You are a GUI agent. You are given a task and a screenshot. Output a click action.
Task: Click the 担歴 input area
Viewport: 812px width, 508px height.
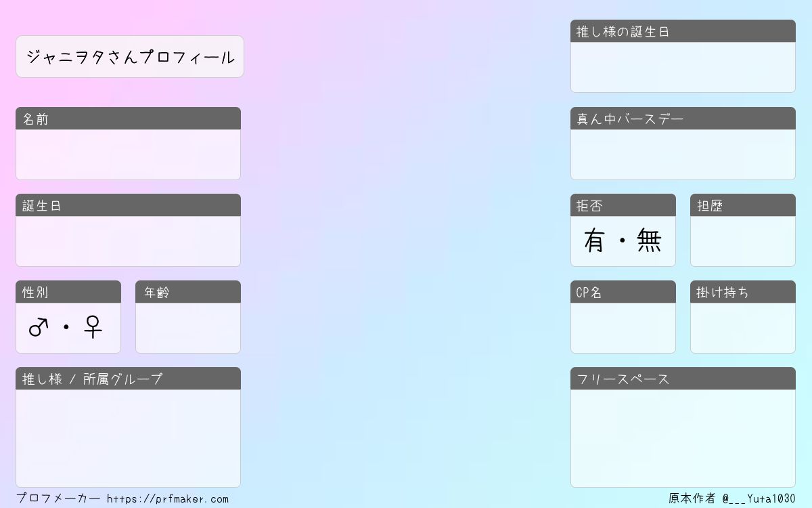[743, 241]
